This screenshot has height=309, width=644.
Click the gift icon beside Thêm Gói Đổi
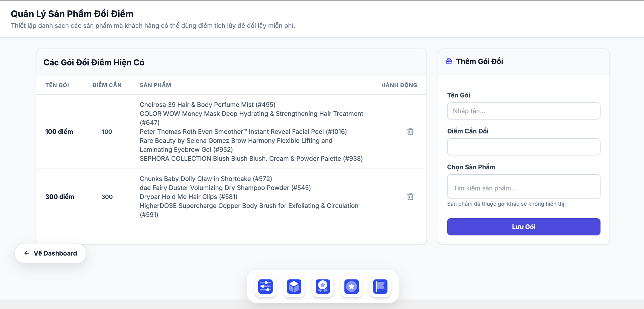click(449, 61)
